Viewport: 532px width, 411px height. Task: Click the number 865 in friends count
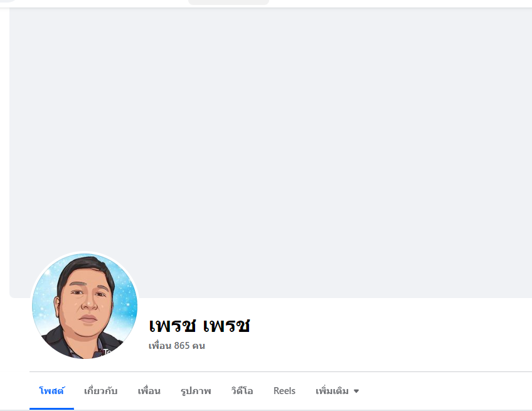point(182,346)
